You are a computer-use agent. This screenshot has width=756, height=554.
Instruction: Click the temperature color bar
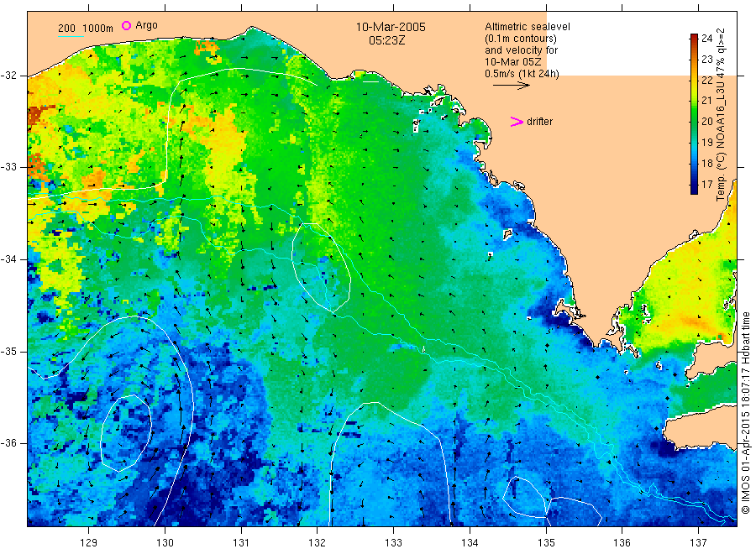click(694, 113)
